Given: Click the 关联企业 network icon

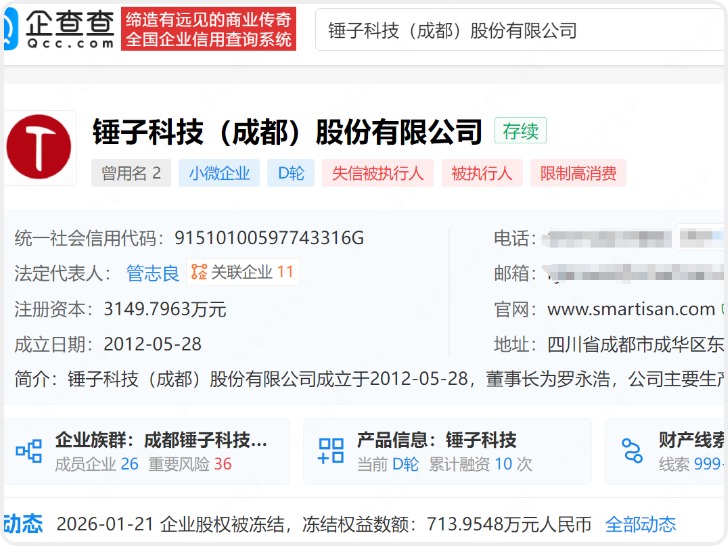Looking at the screenshot, I should (199, 272).
